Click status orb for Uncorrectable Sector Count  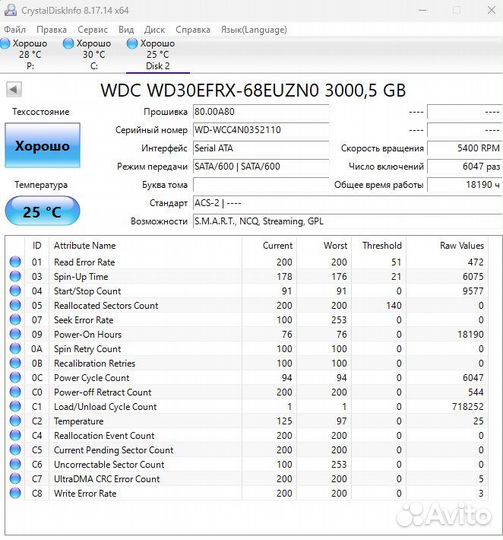[15, 464]
